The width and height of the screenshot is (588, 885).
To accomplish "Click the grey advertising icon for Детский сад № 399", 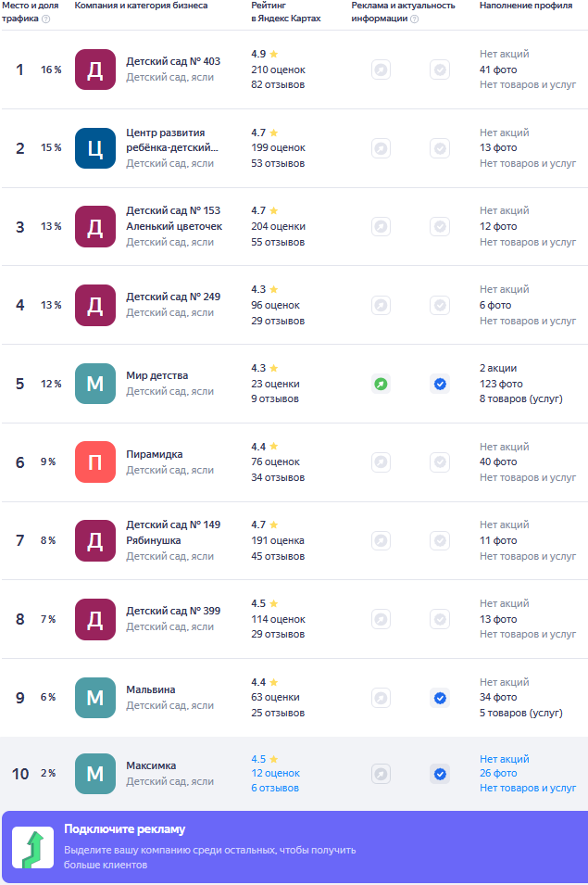I will click(x=381, y=619).
